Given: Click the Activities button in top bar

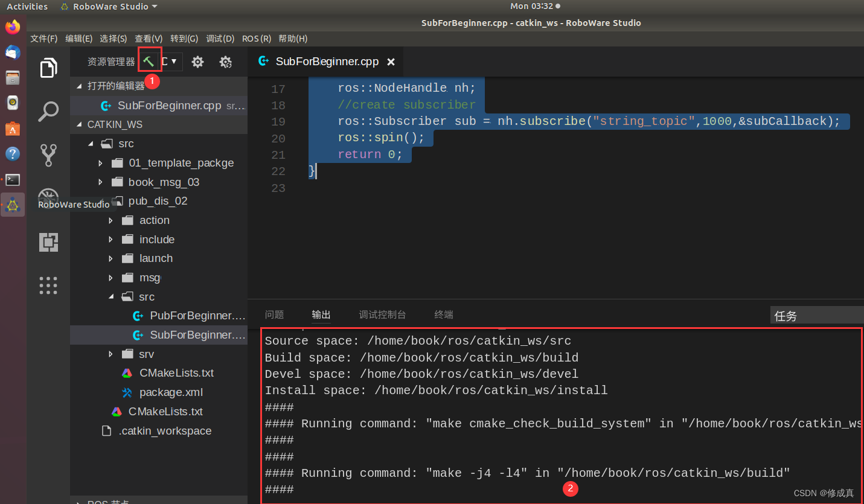Looking at the screenshot, I should pyautogui.click(x=27, y=6).
